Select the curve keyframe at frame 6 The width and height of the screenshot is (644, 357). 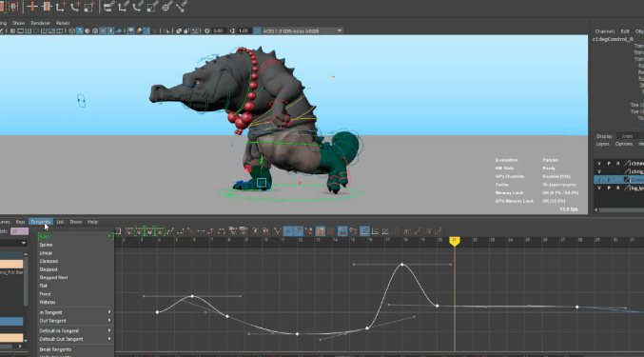(192, 296)
